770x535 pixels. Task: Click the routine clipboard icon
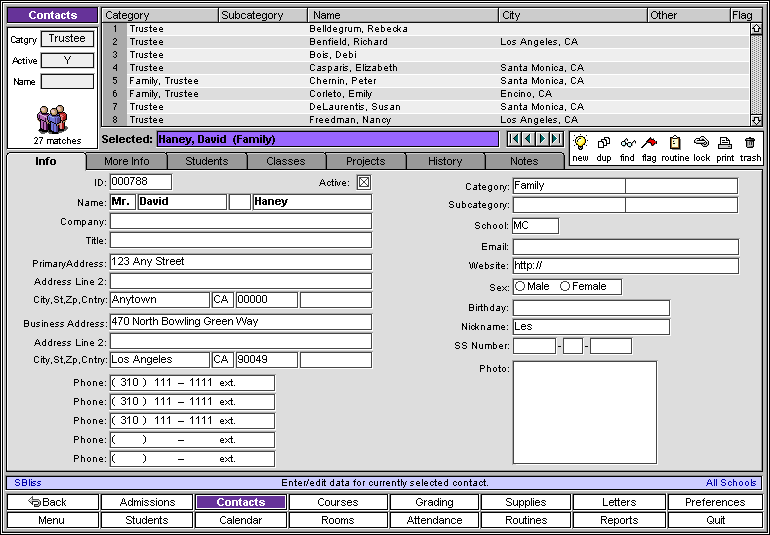(675, 143)
